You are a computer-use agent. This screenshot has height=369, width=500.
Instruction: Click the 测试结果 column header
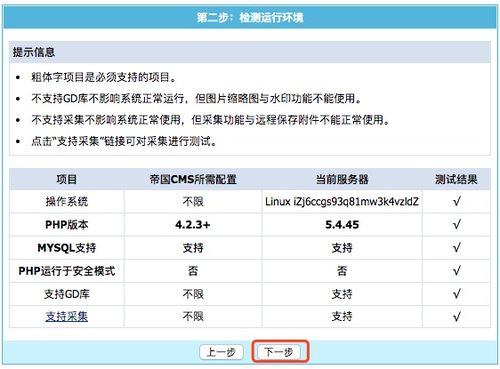coord(456,179)
